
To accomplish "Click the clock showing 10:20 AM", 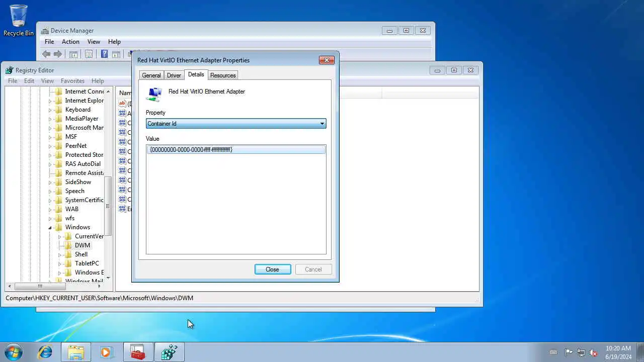I will point(618,348).
